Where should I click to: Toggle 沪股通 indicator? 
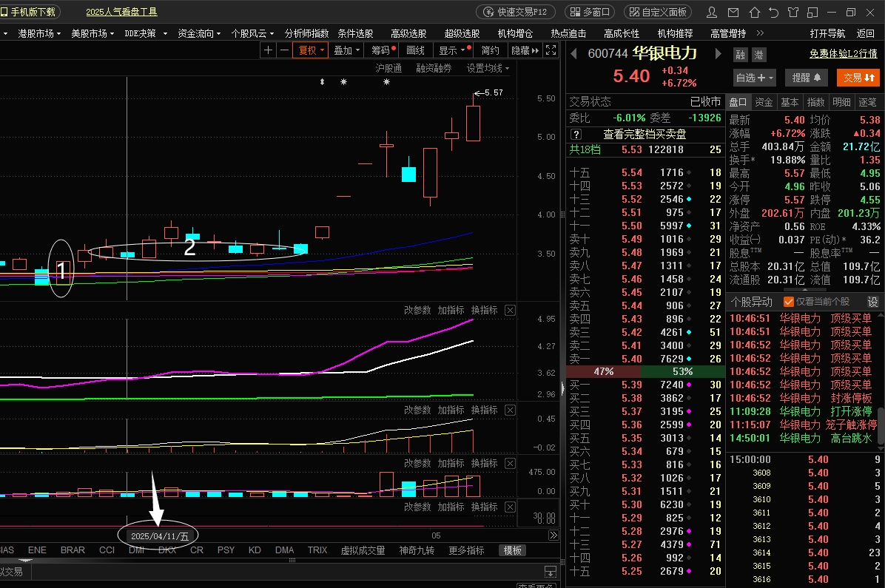pyautogui.click(x=389, y=68)
